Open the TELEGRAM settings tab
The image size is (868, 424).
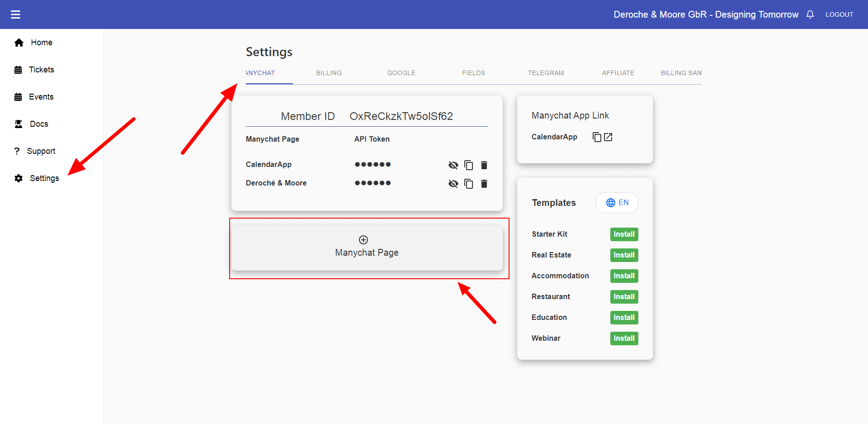point(546,73)
